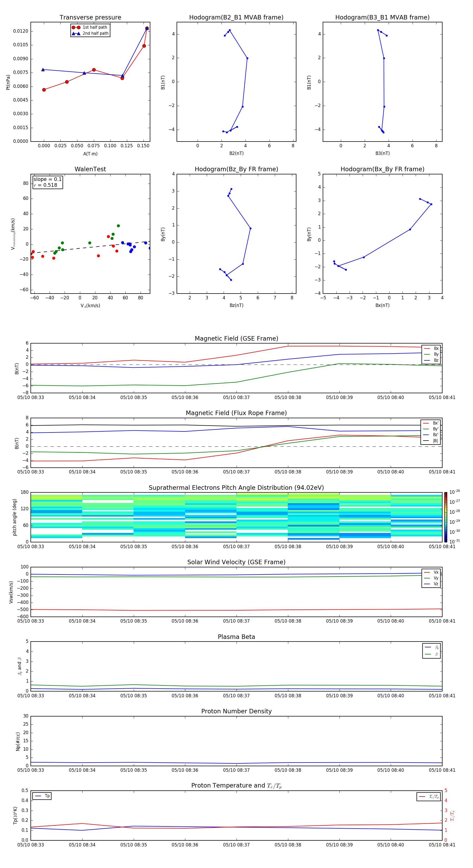Select "|B|" in the Flux Rope legend
The image size is (473, 868).
(x=431, y=441)
